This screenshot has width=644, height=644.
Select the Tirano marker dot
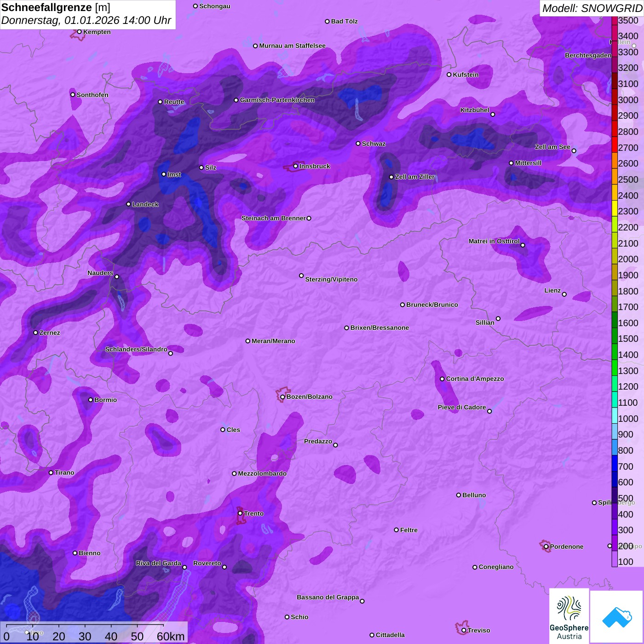(x=51, y=472)
